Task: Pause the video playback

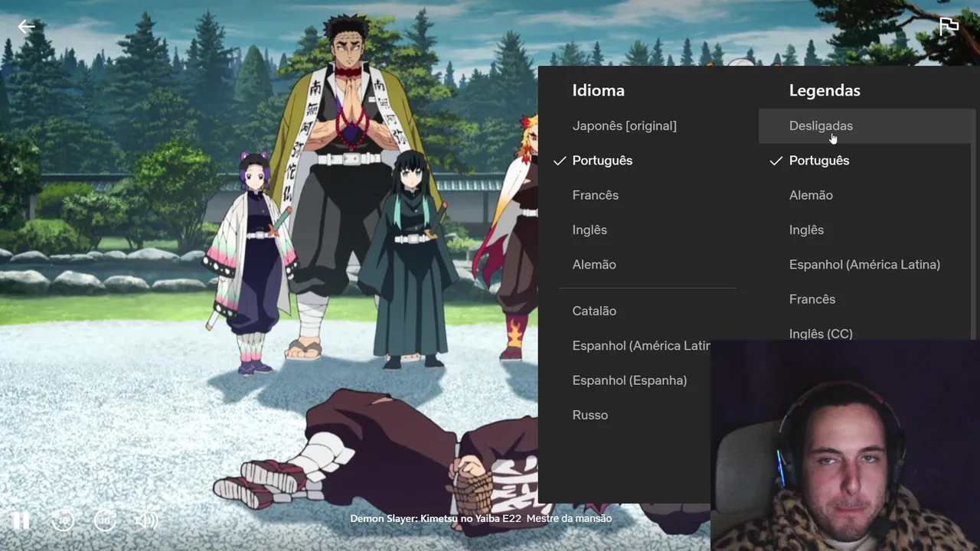Action: 21,521
